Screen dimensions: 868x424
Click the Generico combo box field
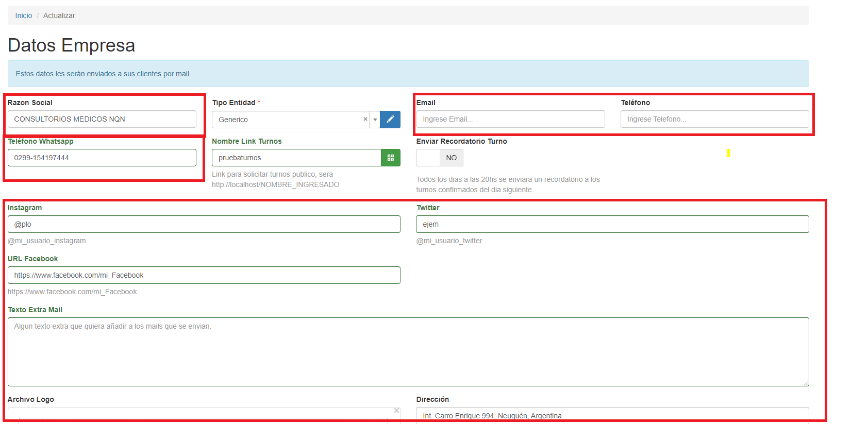[x=289, y=120]
